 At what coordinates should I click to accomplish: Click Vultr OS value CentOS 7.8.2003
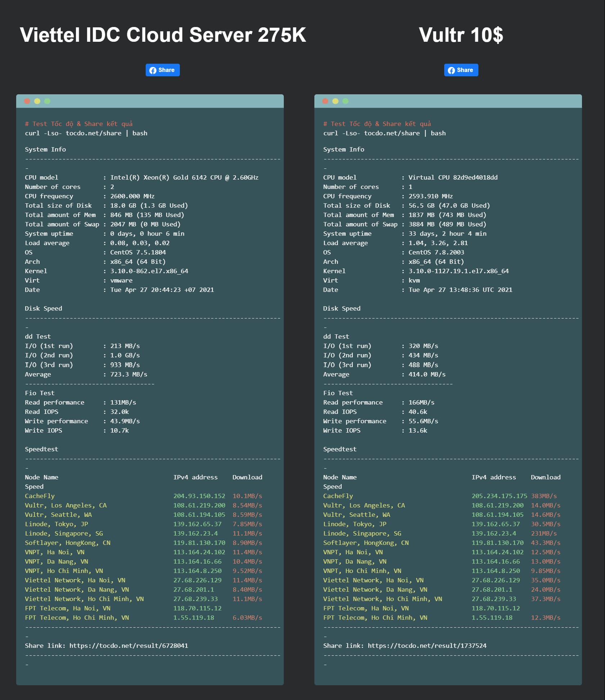tap(436, 252)
